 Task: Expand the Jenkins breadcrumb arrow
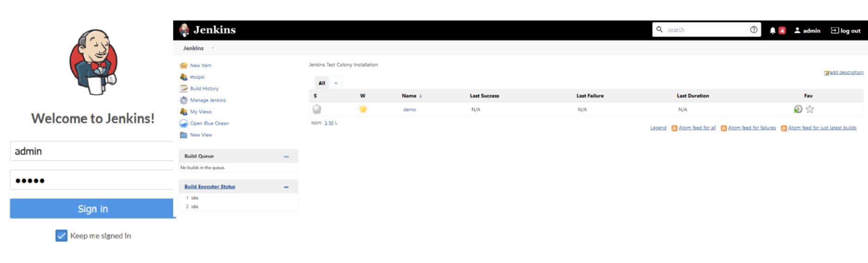213,48
